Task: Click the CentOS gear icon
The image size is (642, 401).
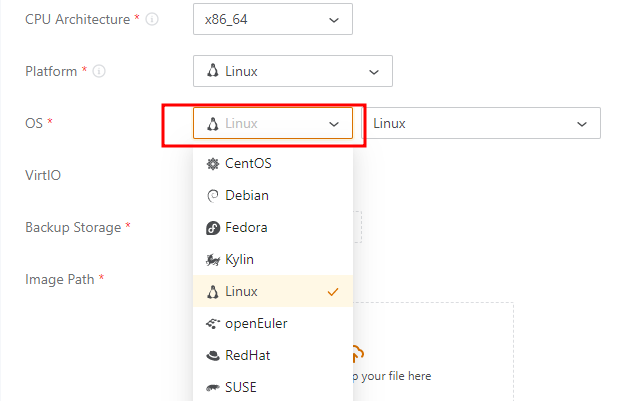Action: pyautogui.click(x=212, y=163)
